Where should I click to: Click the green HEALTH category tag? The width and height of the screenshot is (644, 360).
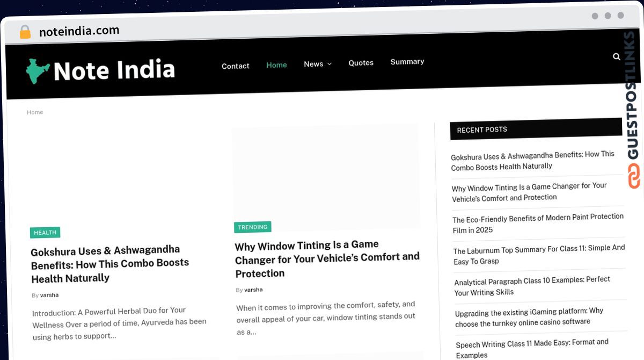pyautogui.click(x=45, y=233)
